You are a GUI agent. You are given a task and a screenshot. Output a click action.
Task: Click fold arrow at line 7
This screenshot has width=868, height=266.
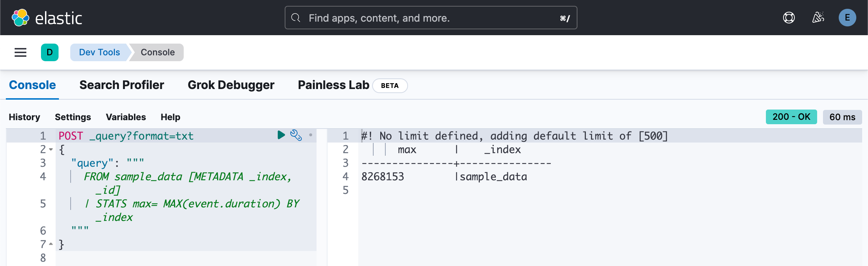(x=51, y=244)
